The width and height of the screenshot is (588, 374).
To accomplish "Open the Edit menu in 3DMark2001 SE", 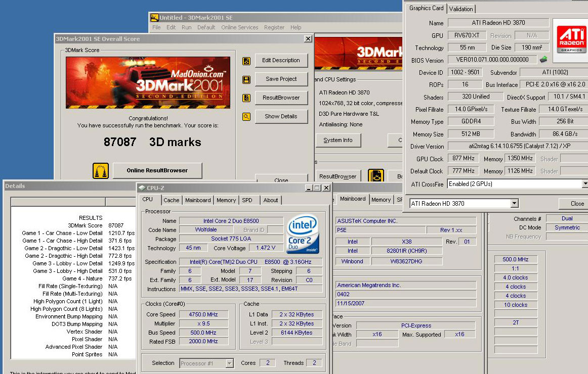I will click(171, 27).
